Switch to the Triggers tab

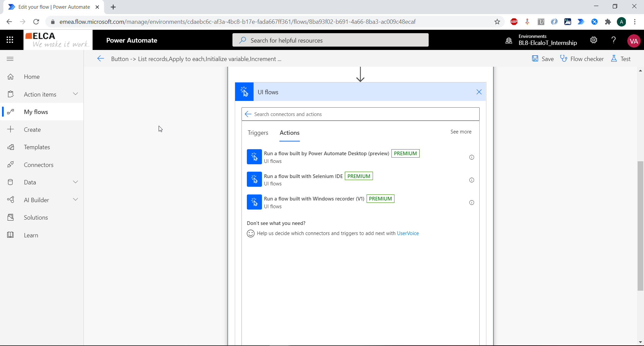[258, 133]
